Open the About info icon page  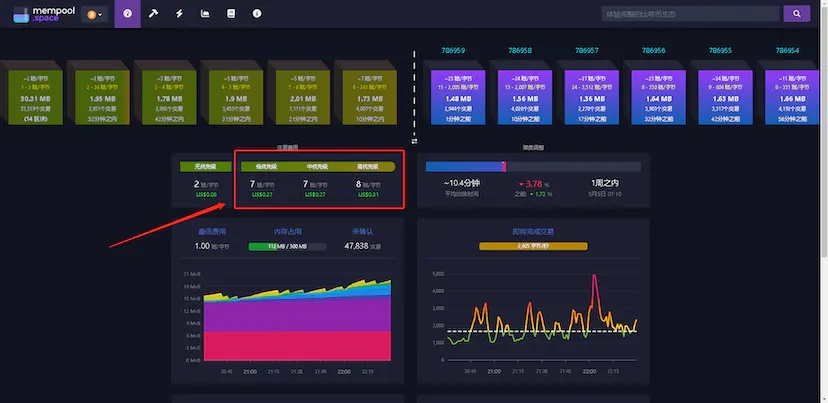click(x=257, y=14)
